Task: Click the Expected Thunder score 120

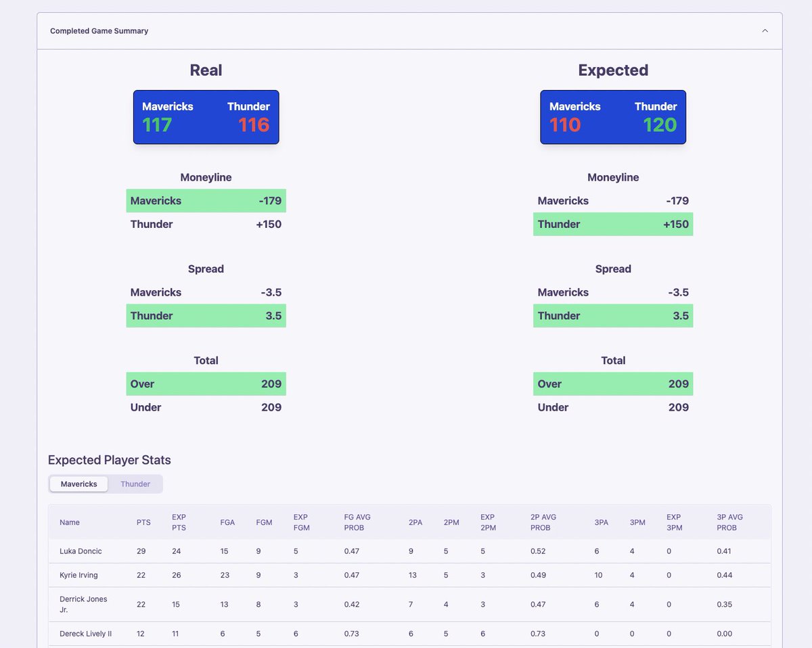Action: (660, 125)
